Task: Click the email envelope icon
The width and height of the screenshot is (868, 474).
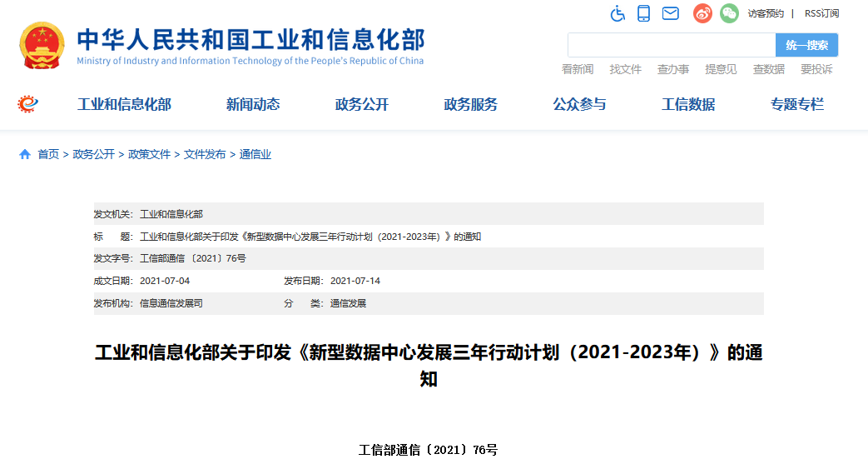Action: [671, 13]
